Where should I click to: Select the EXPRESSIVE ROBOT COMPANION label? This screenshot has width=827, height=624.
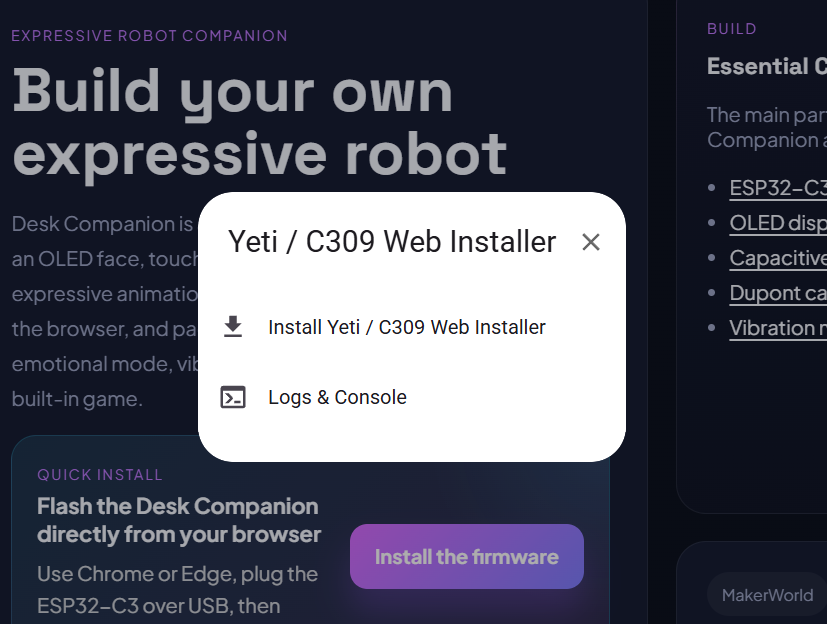pyautogui.click(x=149, y=35)
